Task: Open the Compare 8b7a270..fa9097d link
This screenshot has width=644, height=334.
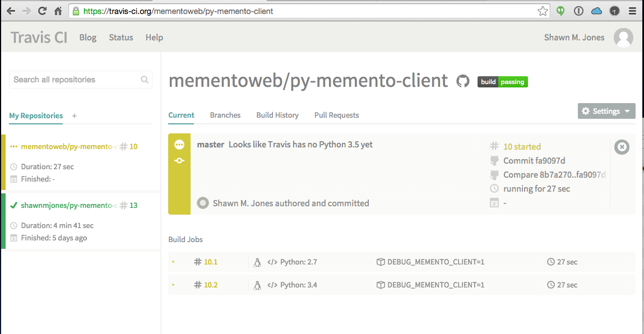Action: [x=554, y=175]
